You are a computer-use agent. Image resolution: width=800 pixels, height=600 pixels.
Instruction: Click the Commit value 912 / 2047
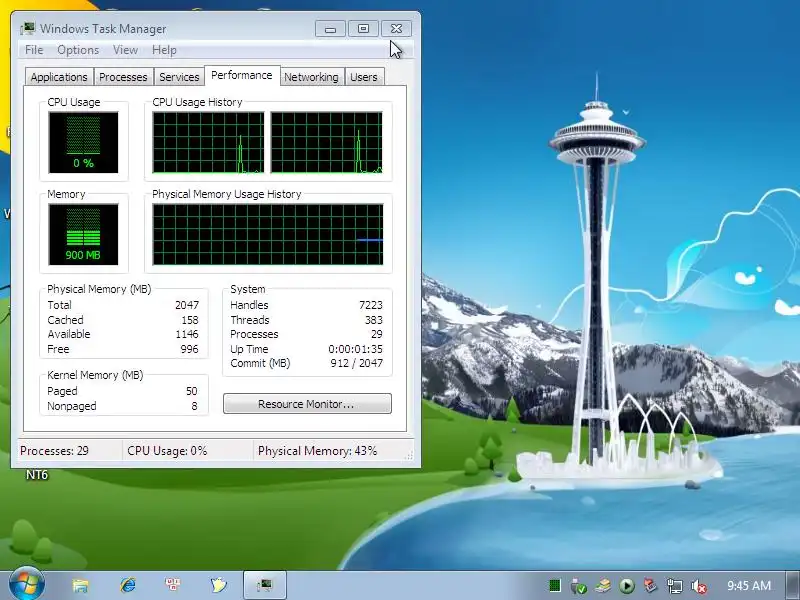[x=357, y=363]
